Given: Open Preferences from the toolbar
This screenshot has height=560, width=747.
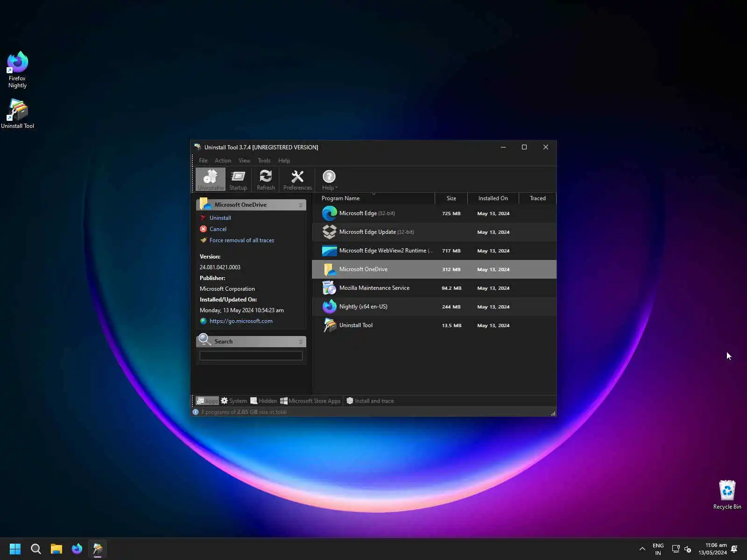Looking at the screenshot, I should [x=297, y=180].
